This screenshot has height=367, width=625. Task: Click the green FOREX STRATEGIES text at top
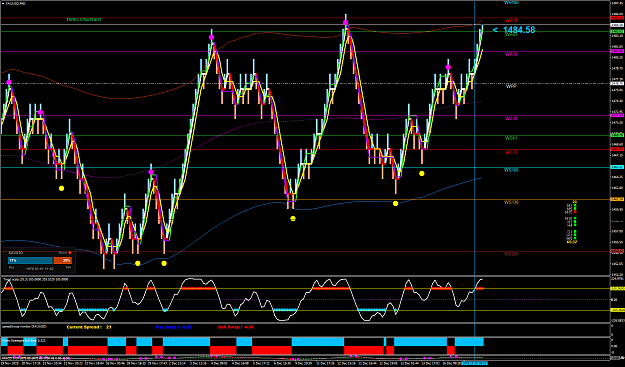(84, 19)
